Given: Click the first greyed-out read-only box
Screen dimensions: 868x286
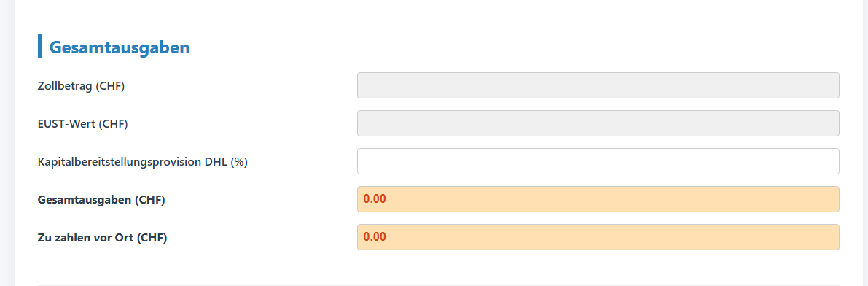Looking at the screenshot, I should click(598, 85).
